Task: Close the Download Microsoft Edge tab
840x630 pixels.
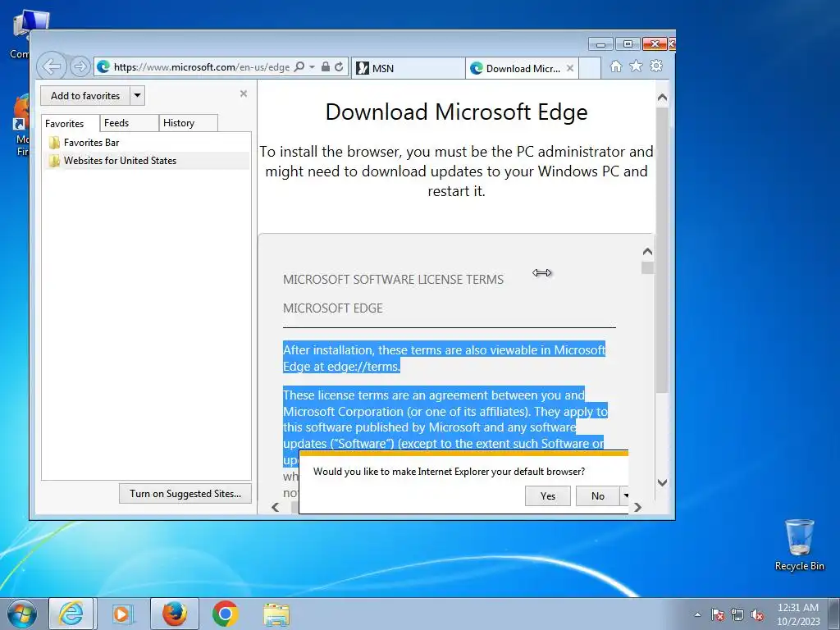Action: pos(570,68)
